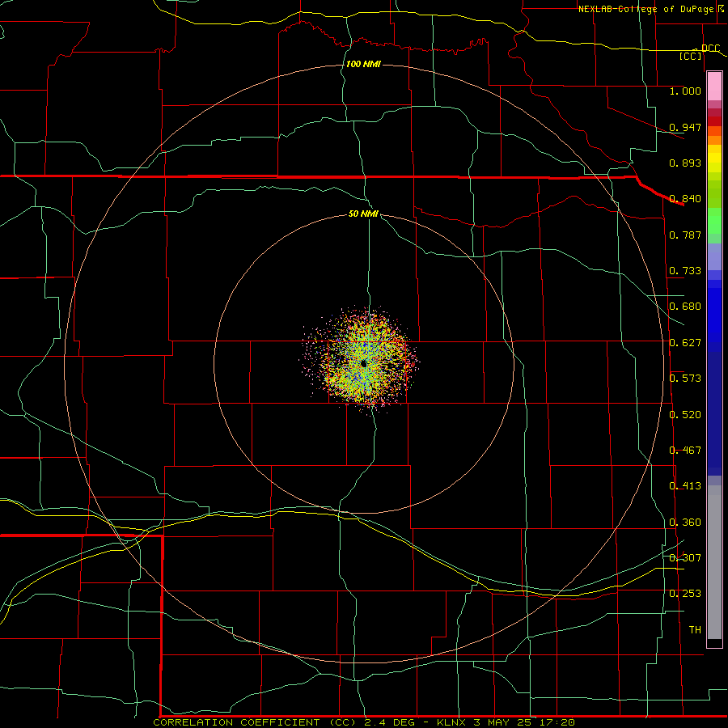Pick the red band on the colorbar
728x728 pixels.
[x=714, y=121]
